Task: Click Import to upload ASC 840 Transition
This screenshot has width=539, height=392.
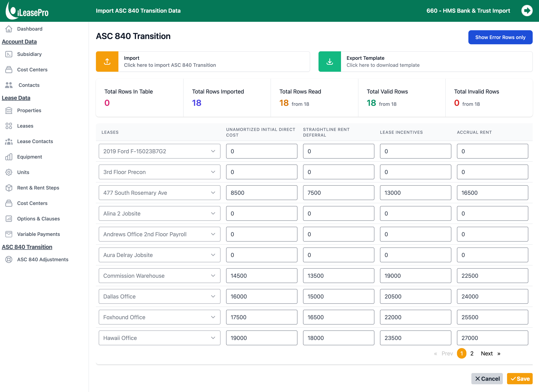Action: tap(203, 62)
